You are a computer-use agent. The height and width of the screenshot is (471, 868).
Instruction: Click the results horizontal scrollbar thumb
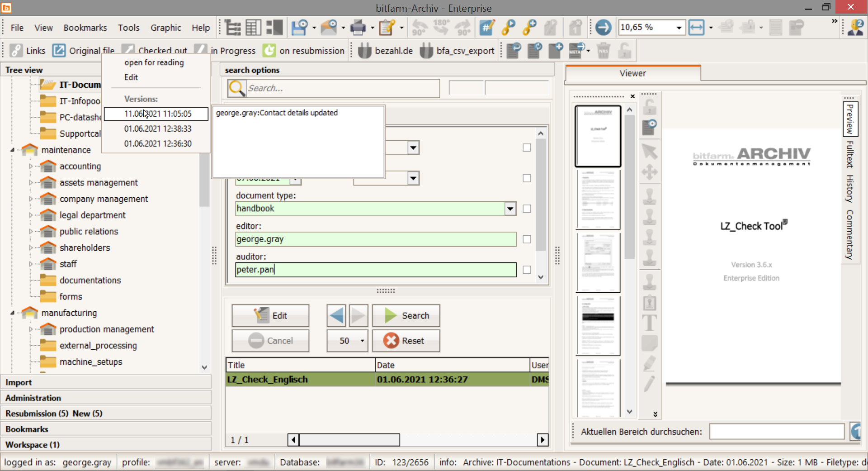349,439
